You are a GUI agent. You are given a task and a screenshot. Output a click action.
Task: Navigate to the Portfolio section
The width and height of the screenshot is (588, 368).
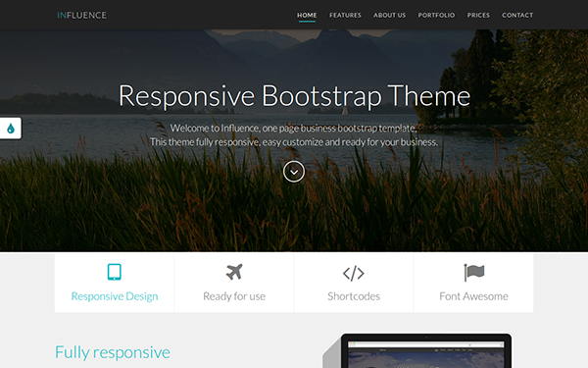click(x=436, y=15)
